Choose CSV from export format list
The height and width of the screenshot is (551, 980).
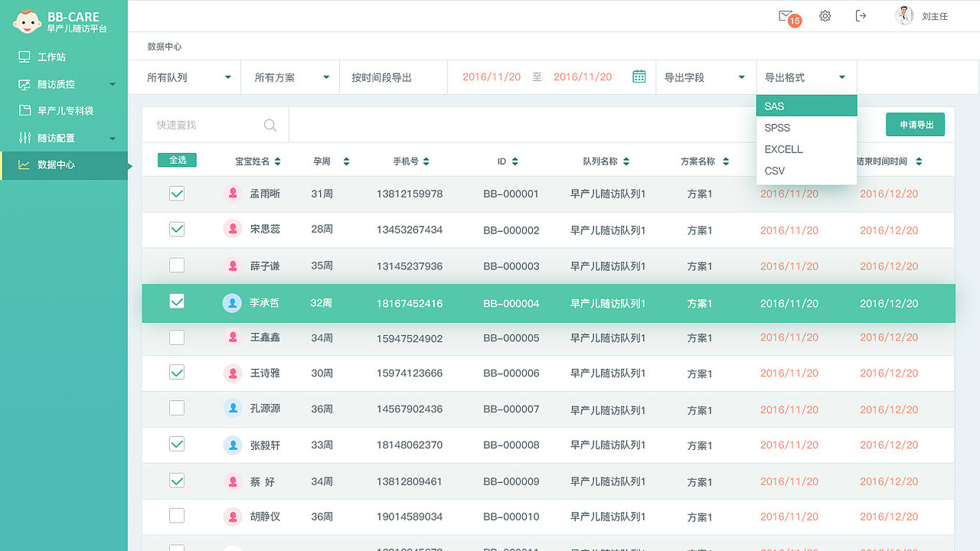(775, 171)
